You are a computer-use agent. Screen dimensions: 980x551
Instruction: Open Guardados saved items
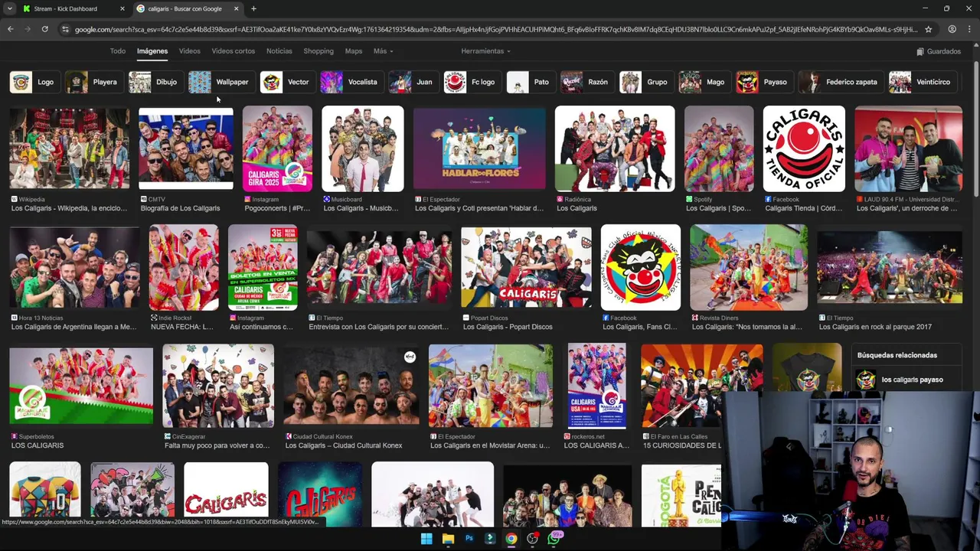coord(939,51)
